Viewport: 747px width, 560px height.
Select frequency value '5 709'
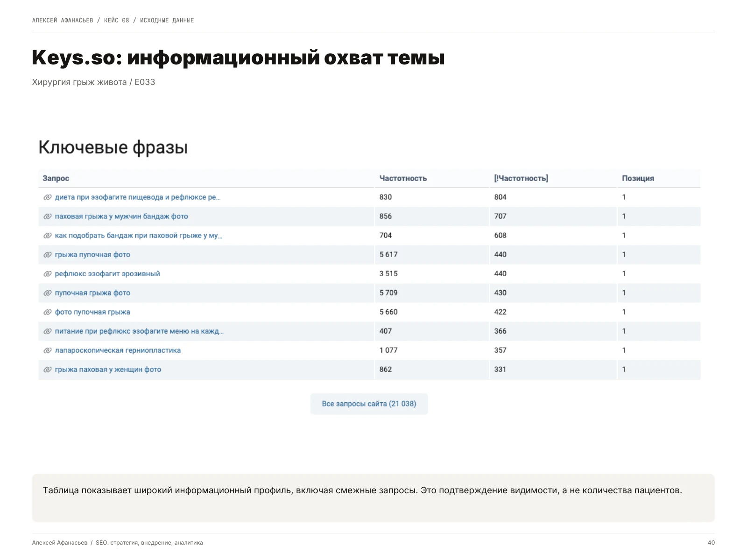coord(388,293)
